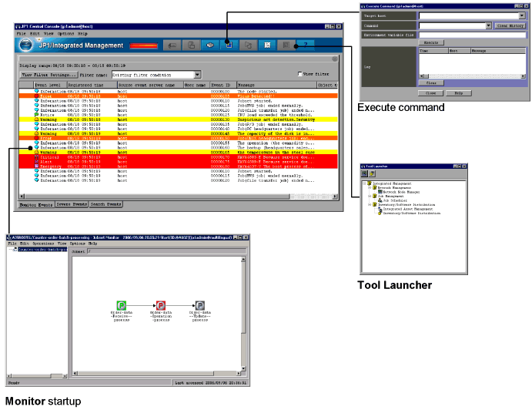Open the File menu in JP1 Central Console

pos(21,34)
